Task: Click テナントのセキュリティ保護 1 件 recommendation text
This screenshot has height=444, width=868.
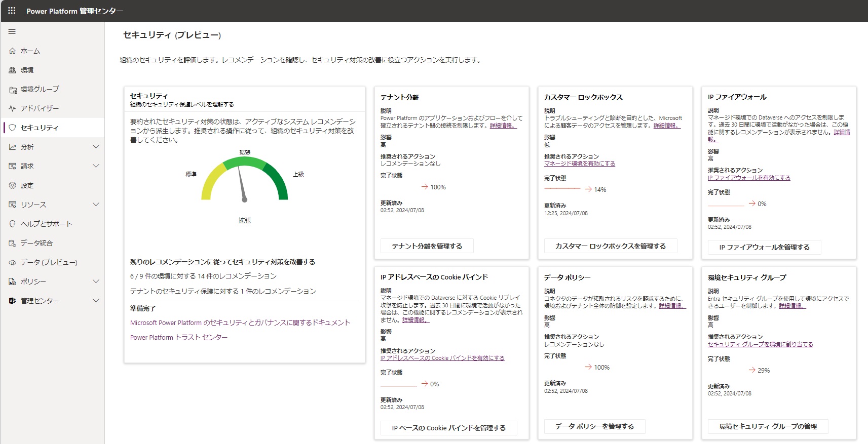Action: click(x=223, y=291)
